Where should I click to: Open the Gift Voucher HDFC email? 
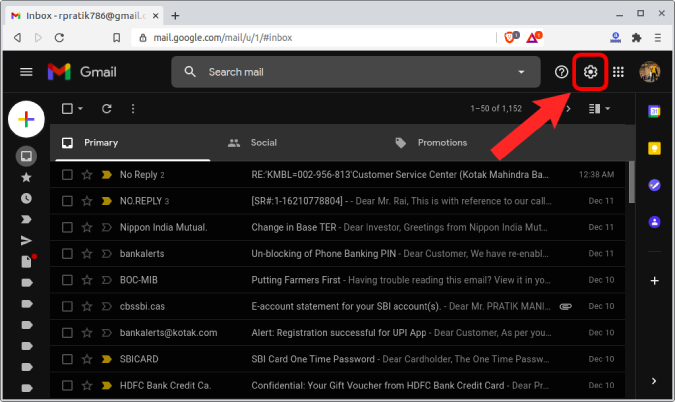[338, 386]
